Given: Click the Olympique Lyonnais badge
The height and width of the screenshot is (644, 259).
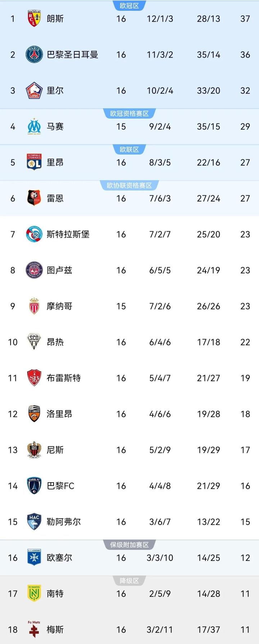Looking at the screenshot, I should coord(34,162).
